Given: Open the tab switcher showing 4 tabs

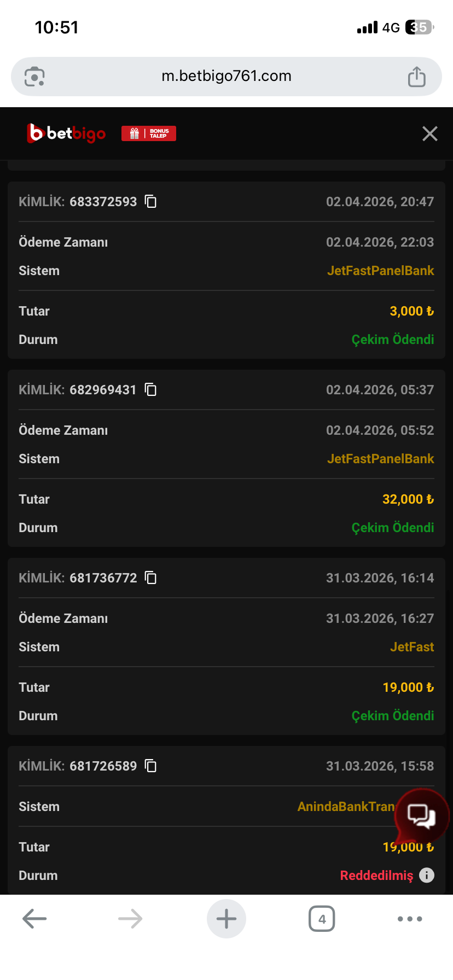Looking at the screenshot, I should tap(322, 919).
